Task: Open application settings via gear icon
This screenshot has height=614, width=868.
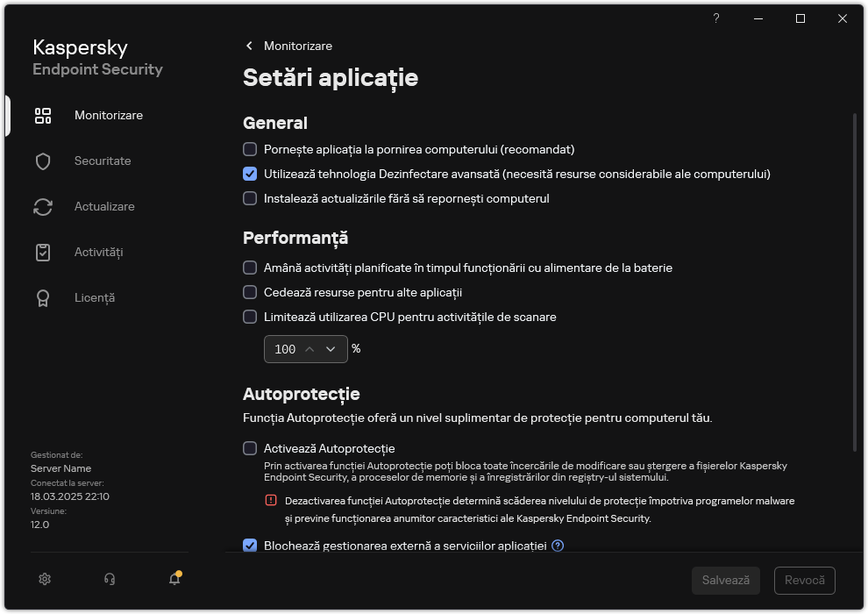Action: tap(44, 579)
